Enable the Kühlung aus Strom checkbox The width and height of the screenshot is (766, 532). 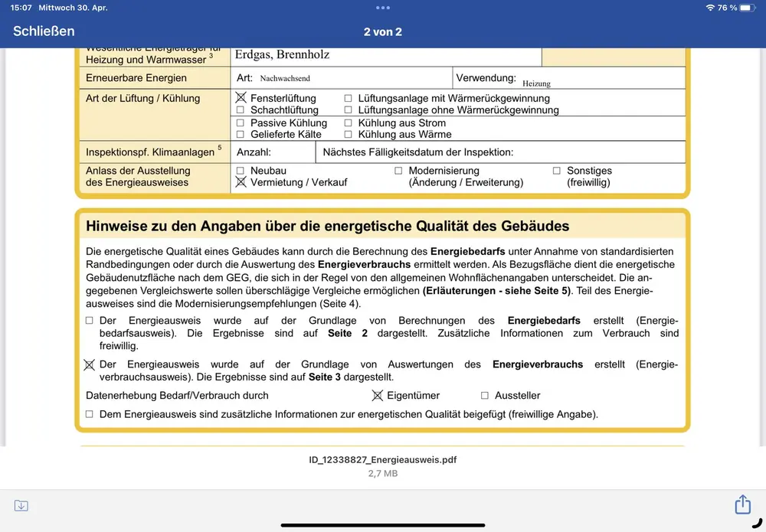click(348, 123)
